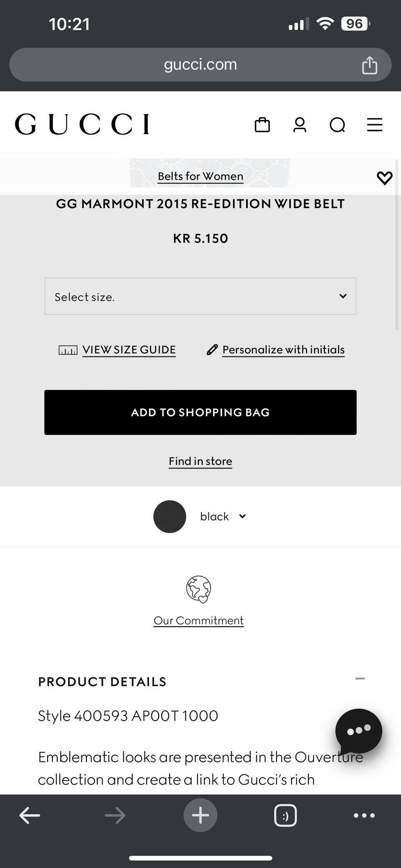Expand the black color dropdown arrow
The image size is (401, 868).
242,517
